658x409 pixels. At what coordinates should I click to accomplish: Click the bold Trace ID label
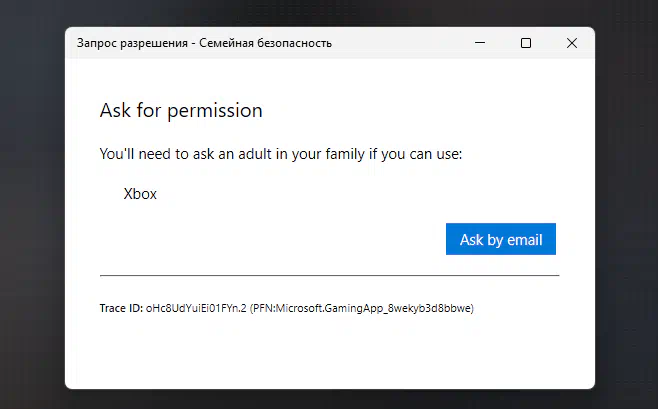coord(121,308)
